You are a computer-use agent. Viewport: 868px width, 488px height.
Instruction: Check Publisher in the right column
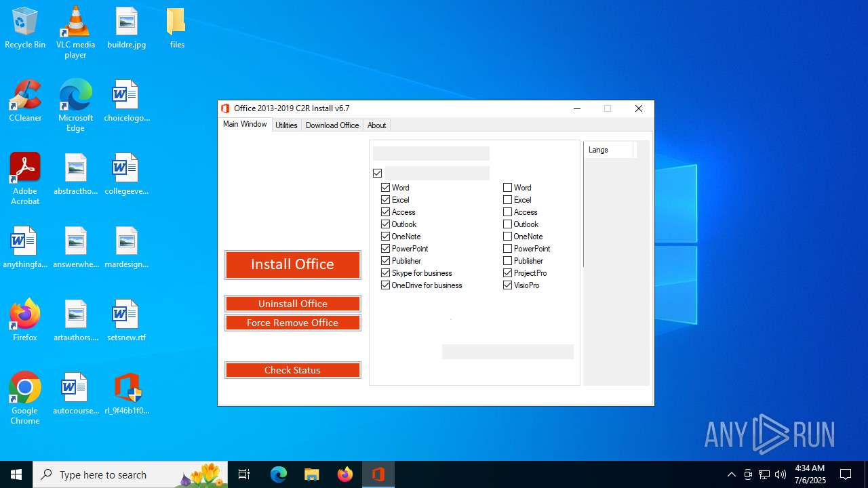[x=507, y=261]
